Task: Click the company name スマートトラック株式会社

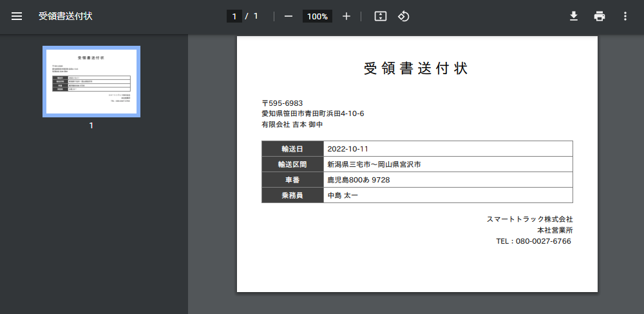Action: [529, 219]
